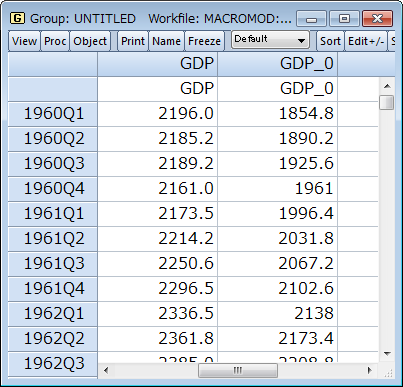The height and width of the screenshot is (387, 403).
Task: Select row header 1960Q3
Action: [x=53, y=164]
